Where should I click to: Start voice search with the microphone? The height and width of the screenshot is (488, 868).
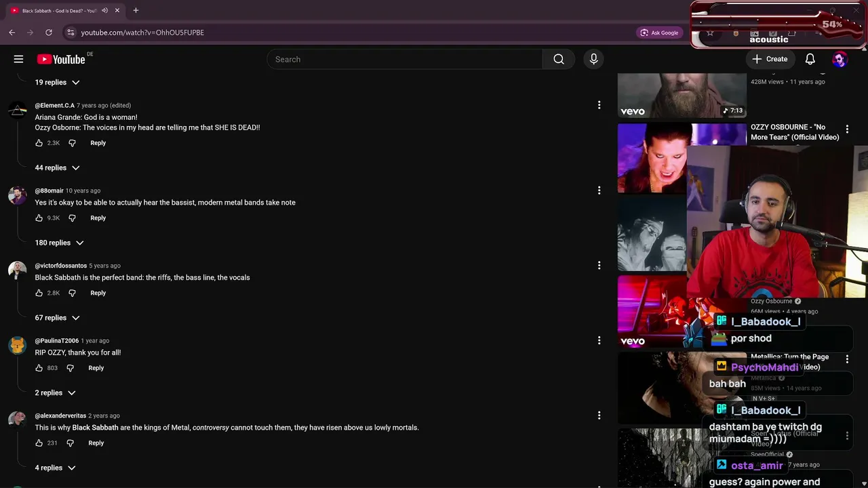593,59
